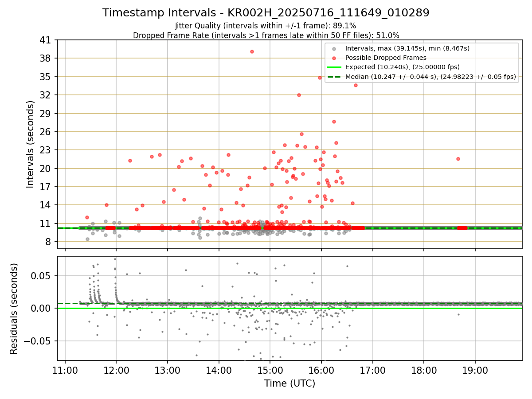Click the plot title "Timestamp Intervals - KR002H_20250716_111649_010289"
The image size is (532, 399).
(x=266, y=13)
